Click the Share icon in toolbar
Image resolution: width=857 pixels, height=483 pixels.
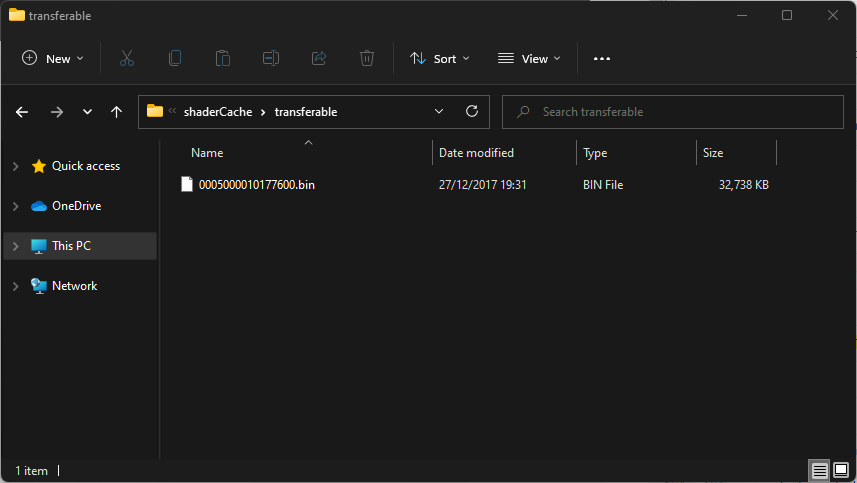[319, 58]
